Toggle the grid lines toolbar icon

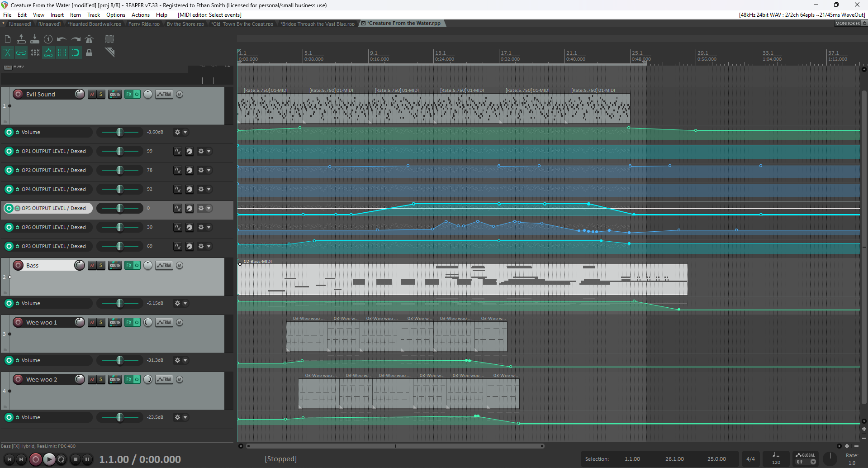(x=62, y=53)
